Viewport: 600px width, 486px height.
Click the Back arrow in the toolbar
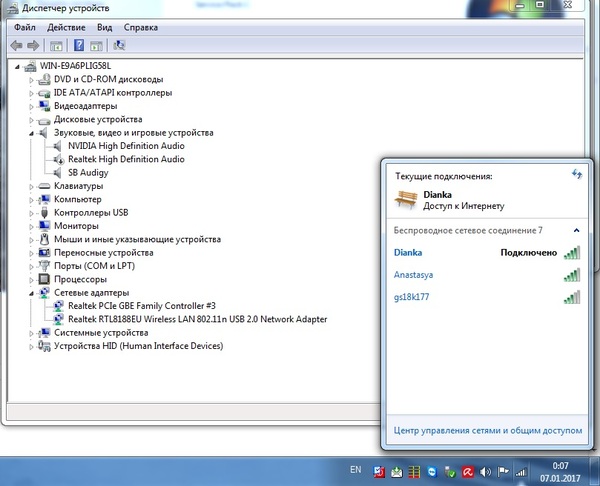[x=16, y=46]
